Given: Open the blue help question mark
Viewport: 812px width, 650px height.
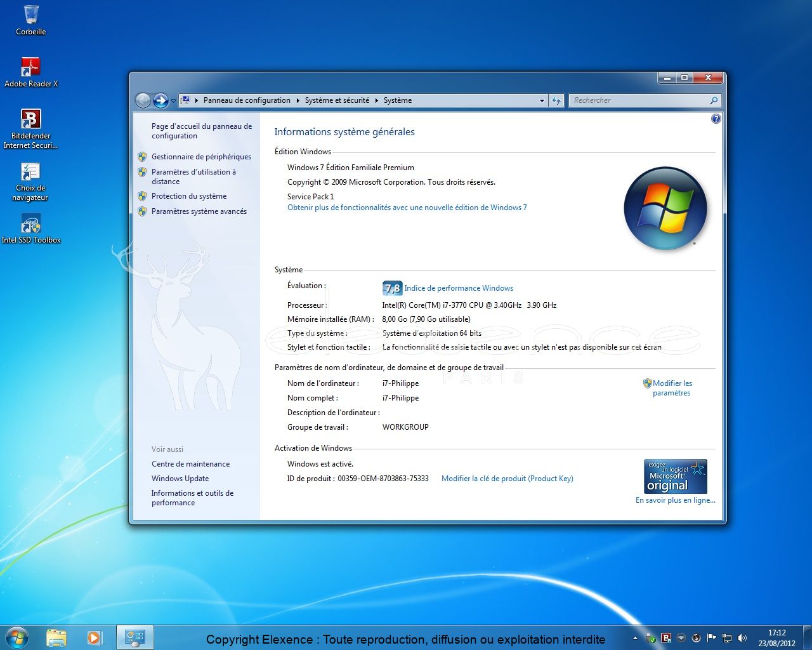Looking at the screenshot, I should coord(716,119).
